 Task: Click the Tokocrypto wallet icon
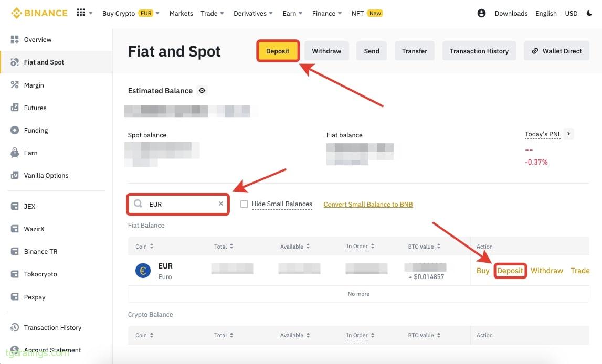pyautogui.click(x=15, y=274)
